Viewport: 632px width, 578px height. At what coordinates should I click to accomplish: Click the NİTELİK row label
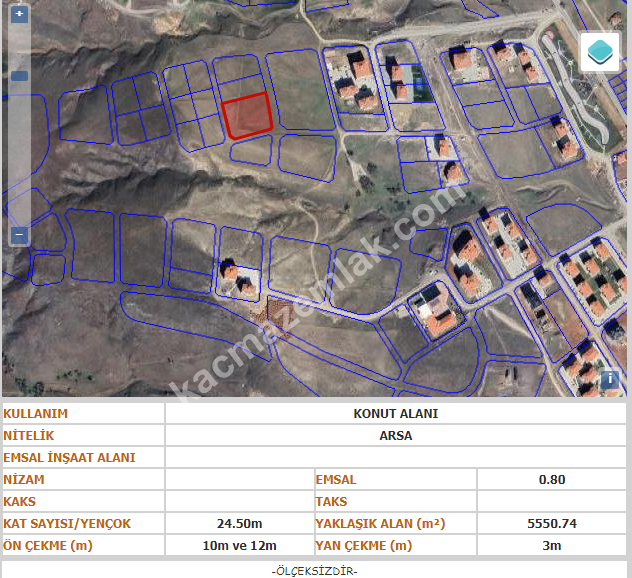tap(29, 435)
